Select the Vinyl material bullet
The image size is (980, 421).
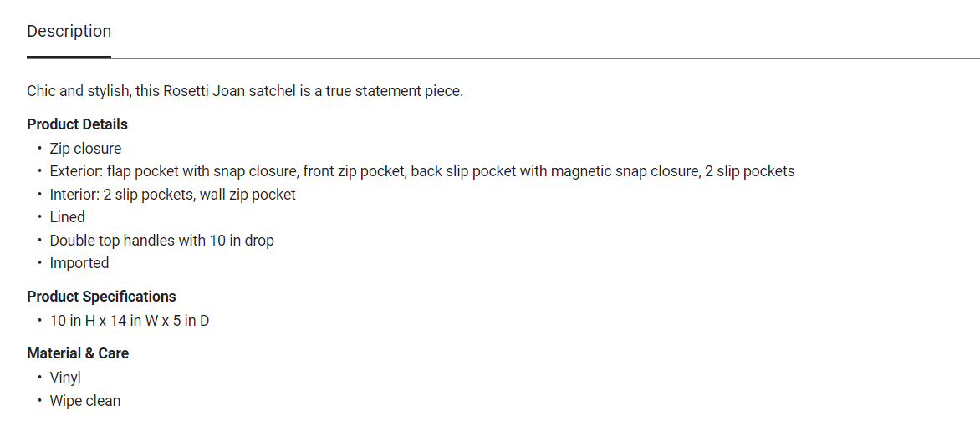tap(65, 378)
